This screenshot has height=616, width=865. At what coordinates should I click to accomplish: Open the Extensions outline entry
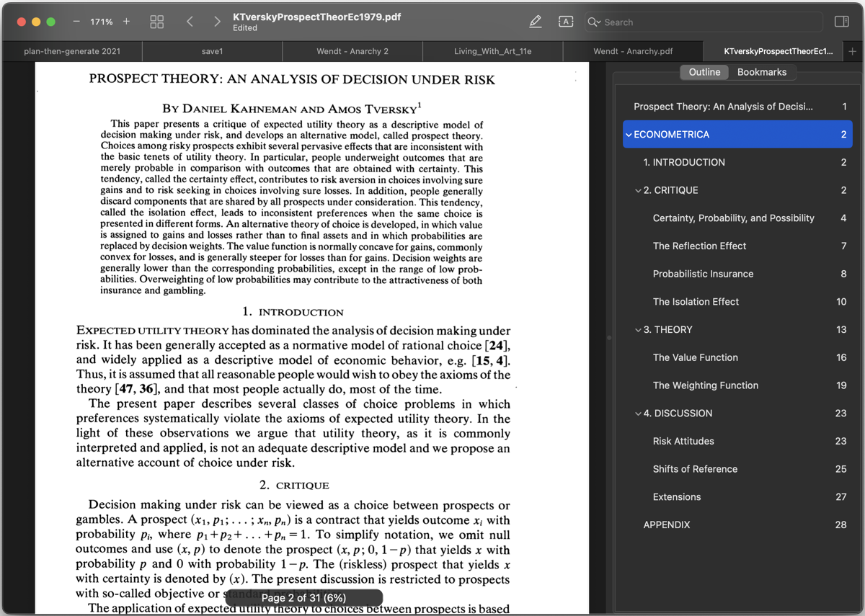[737, 497]
